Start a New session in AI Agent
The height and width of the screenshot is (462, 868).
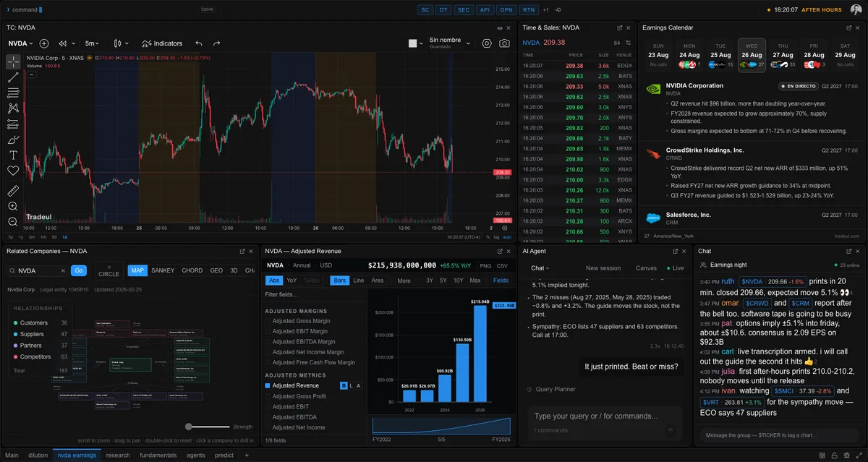603,268
